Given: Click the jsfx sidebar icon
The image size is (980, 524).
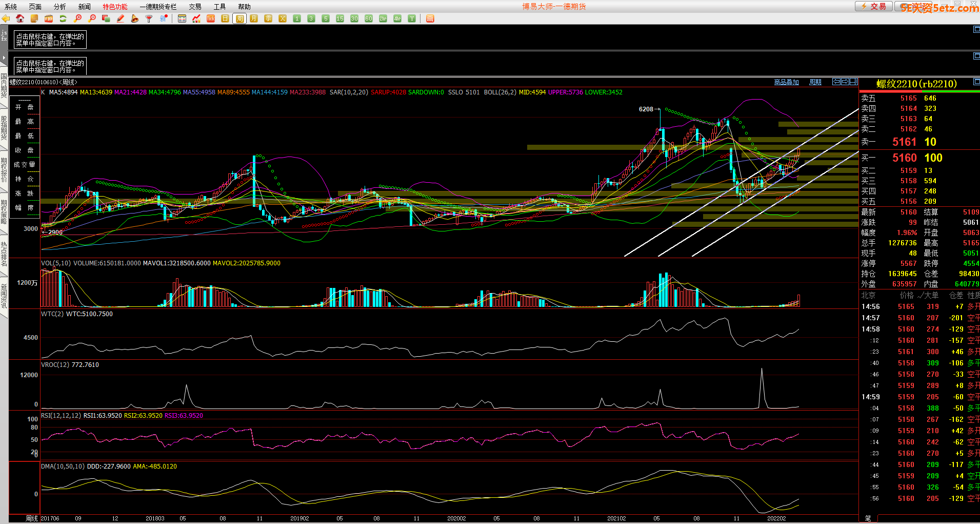Looking at the screenshot, I should (4, 35).
